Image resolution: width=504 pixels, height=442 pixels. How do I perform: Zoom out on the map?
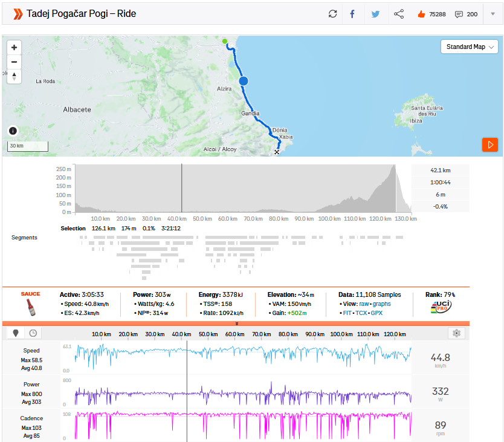14,62
